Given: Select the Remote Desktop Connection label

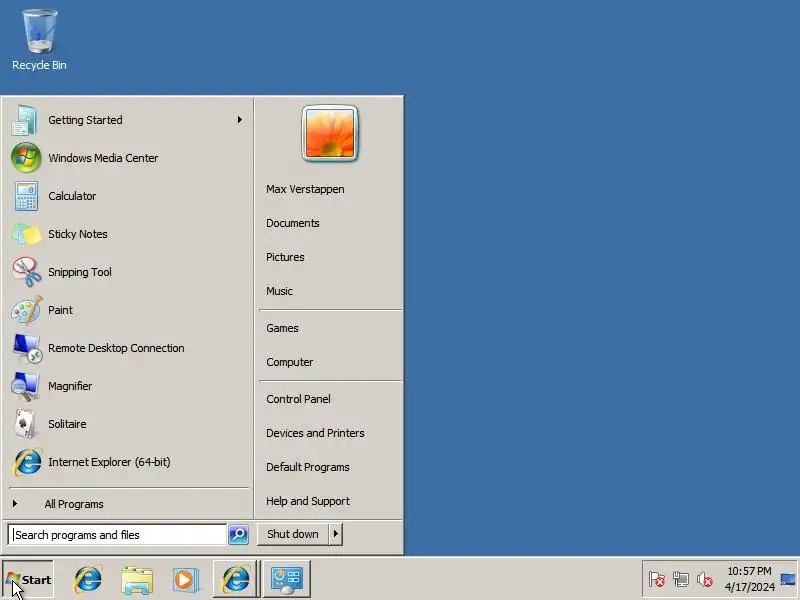Looking at the screenshot, I should (x=116, y=348).
